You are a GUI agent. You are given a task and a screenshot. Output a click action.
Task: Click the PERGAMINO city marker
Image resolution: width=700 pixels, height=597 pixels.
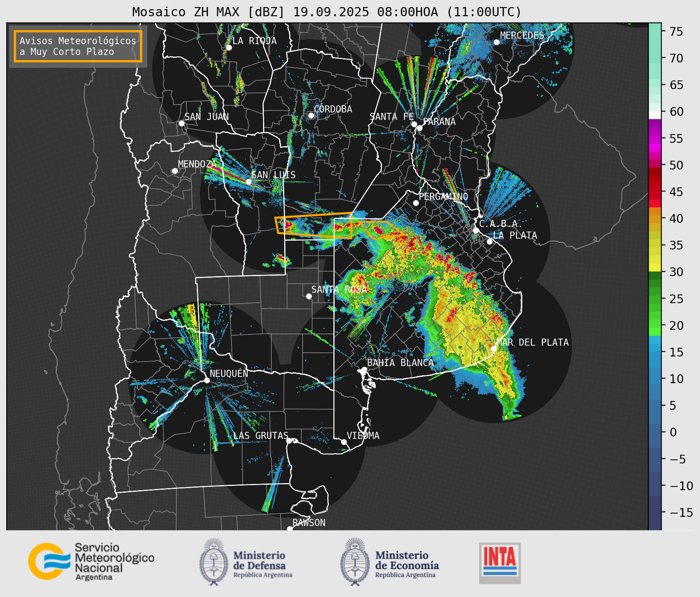[416, 203]
